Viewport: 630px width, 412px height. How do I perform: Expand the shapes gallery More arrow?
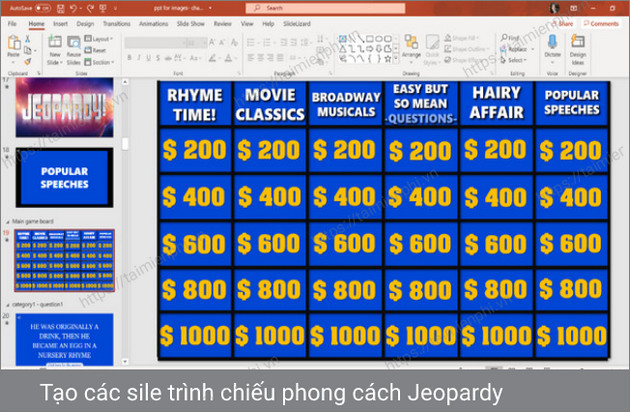396,59
